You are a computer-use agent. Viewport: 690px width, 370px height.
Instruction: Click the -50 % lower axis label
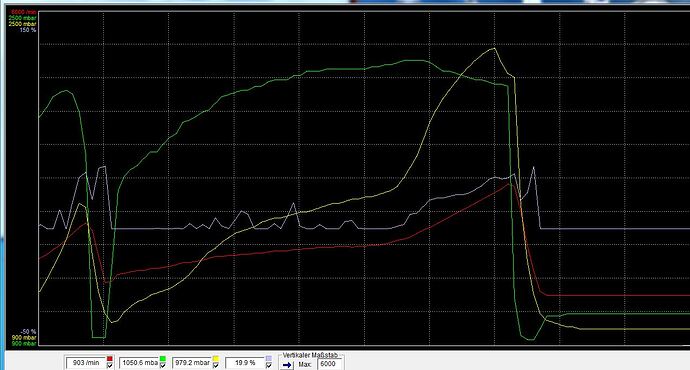(x=28, y=331)
